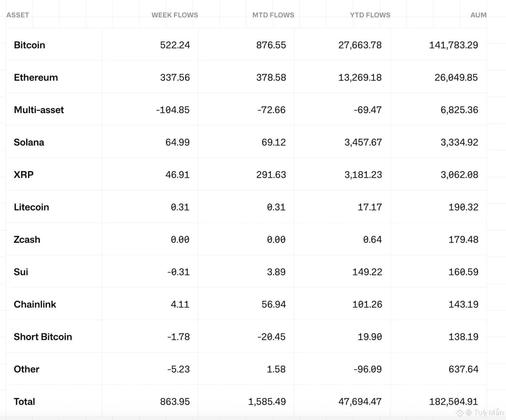Select the Bitcoin row label
The width and height of the screenshot is (506, 420).
(x=30, y=45)
